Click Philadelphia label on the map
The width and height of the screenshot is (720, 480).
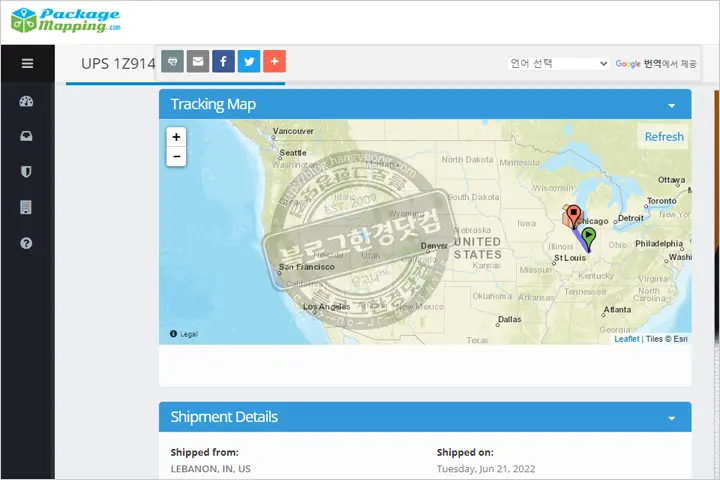point(659,243)
